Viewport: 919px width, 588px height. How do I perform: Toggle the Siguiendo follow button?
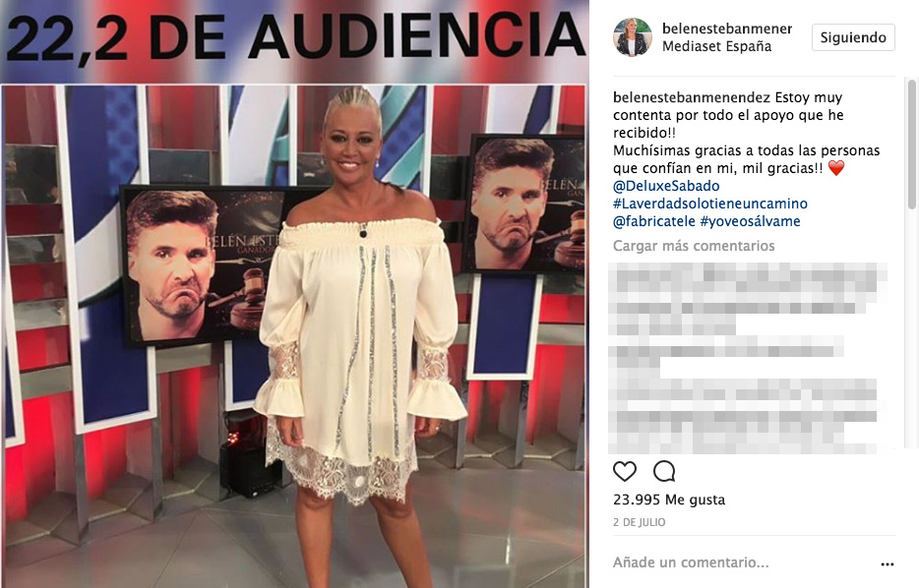[x=853, y=37]
